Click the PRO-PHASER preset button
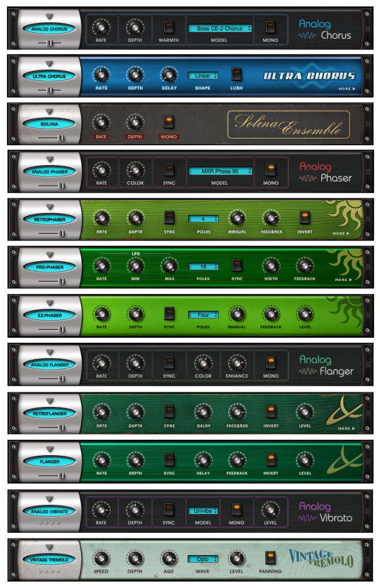The image size is (380, 588). pos(49,268)
